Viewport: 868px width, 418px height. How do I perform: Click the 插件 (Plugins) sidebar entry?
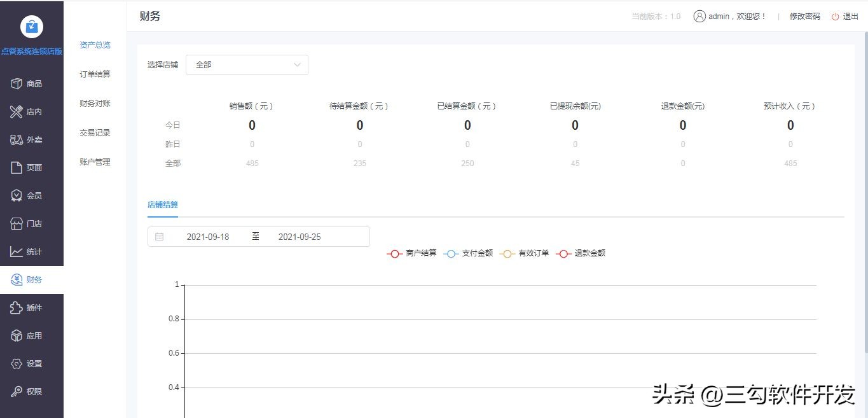point(31,307)
